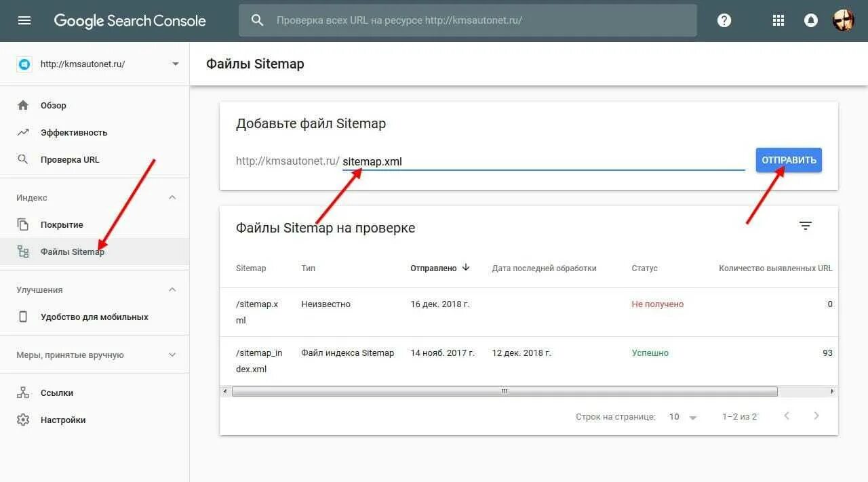Click the Эффективность trend icon
868x482 pixels.
pos(23,132)
